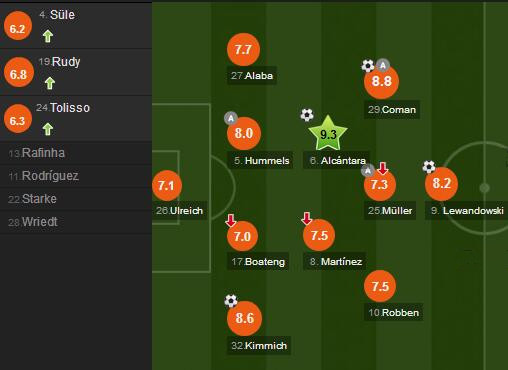
Task: Open the 22 Starke bench entry
Action: point(76,199)
